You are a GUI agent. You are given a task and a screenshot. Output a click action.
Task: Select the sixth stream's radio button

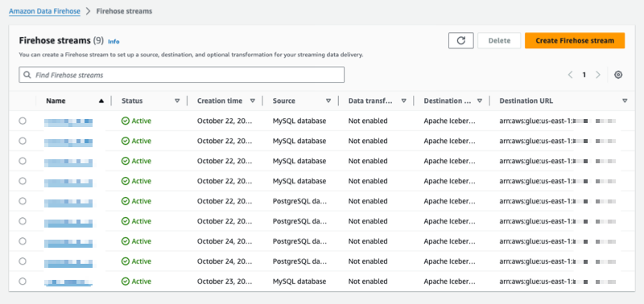[x=23, y=221]
